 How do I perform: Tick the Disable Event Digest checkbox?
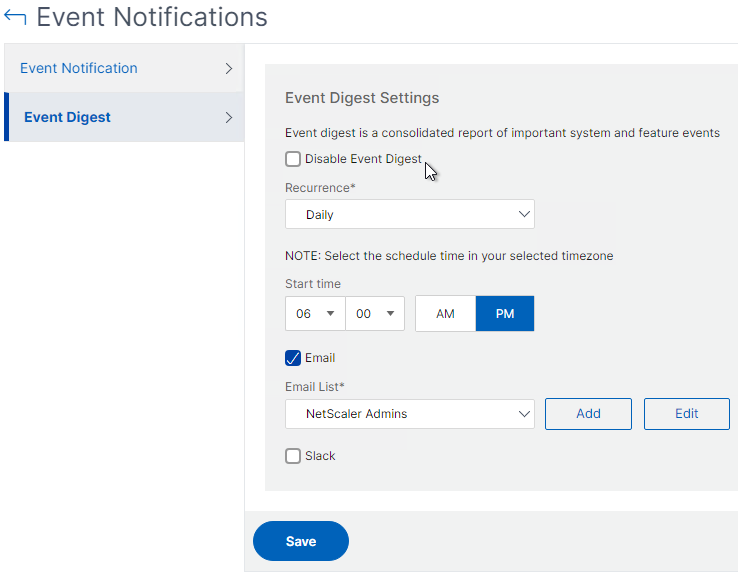[x=293, y=159]
